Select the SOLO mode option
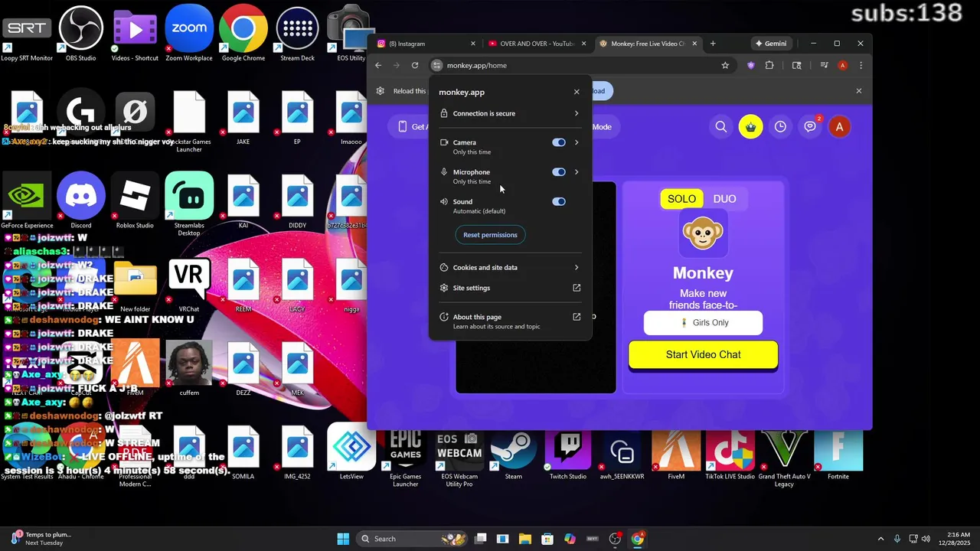Viewport: 980px width, 551px height. 681,199
